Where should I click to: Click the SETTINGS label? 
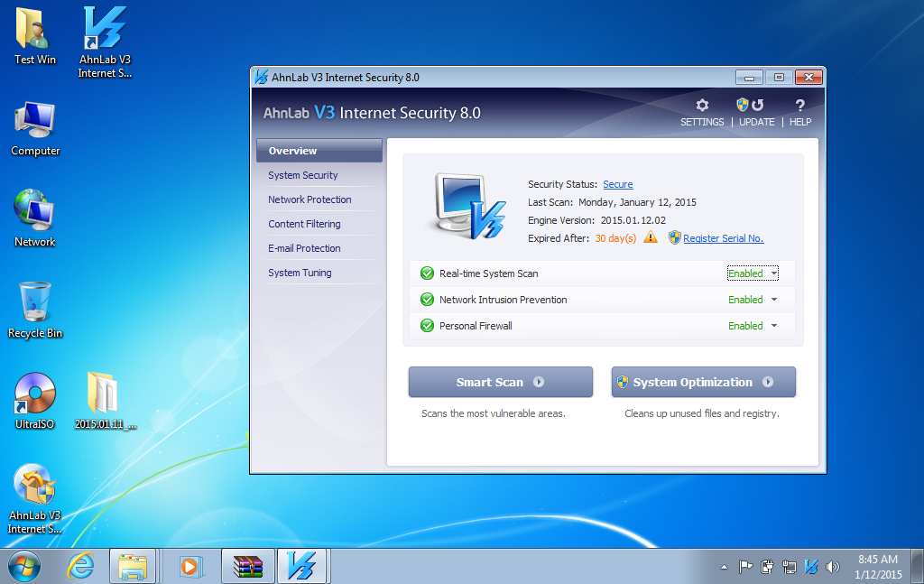pos(702,121)
